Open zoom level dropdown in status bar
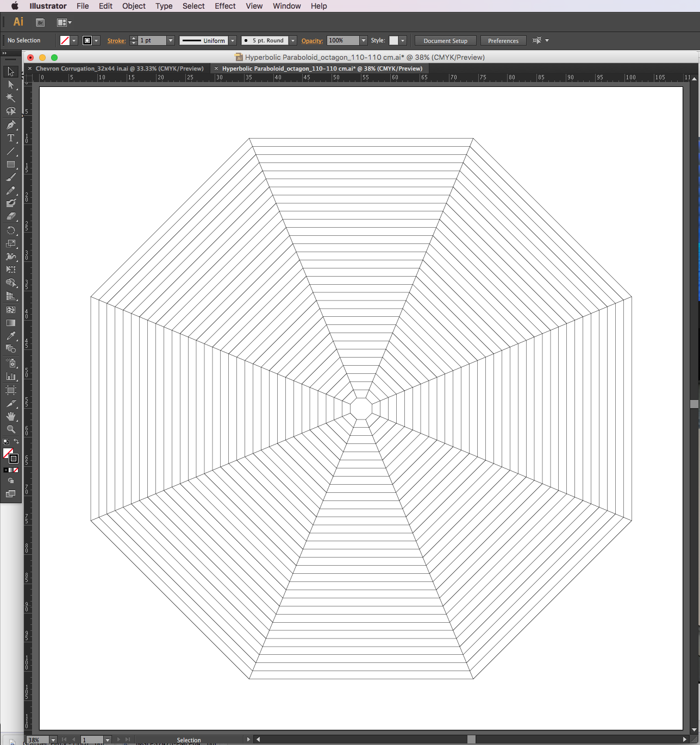 tap(53, 740)
